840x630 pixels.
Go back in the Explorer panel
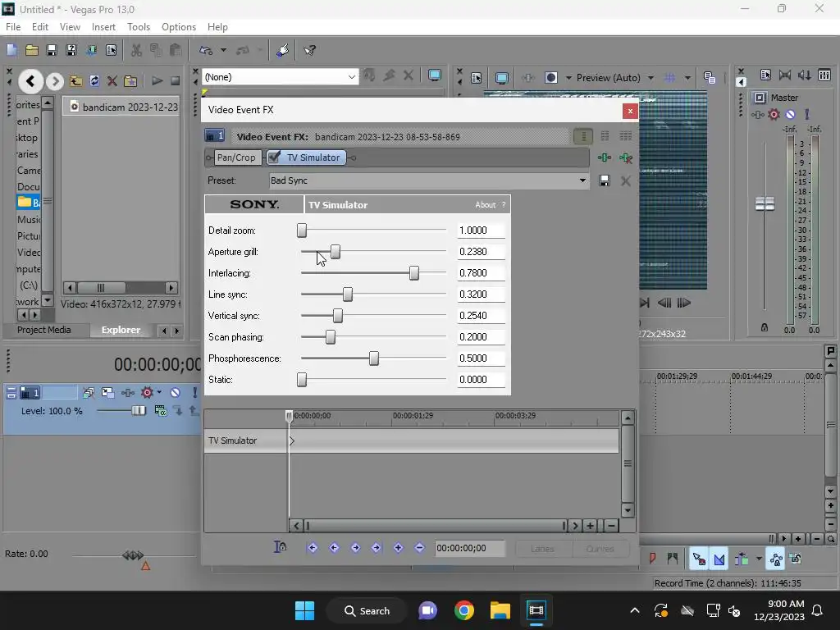click(x=30, y=81)
